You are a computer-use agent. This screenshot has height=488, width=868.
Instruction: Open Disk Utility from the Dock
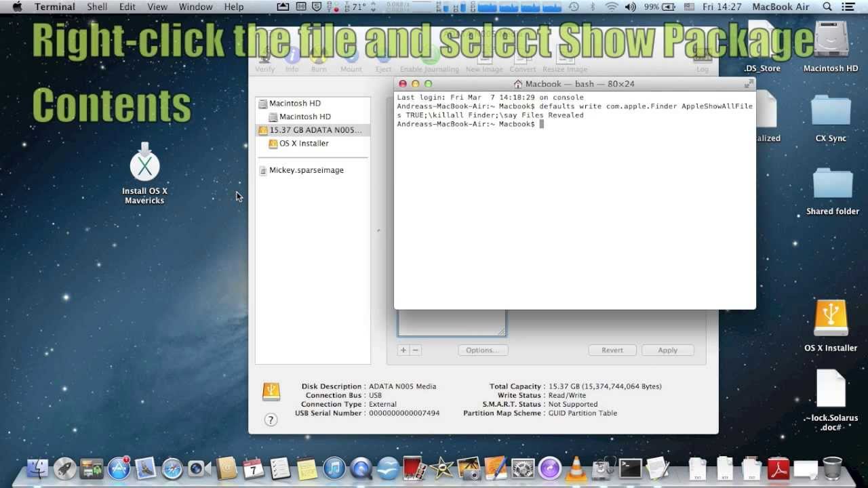pos(603,468)
